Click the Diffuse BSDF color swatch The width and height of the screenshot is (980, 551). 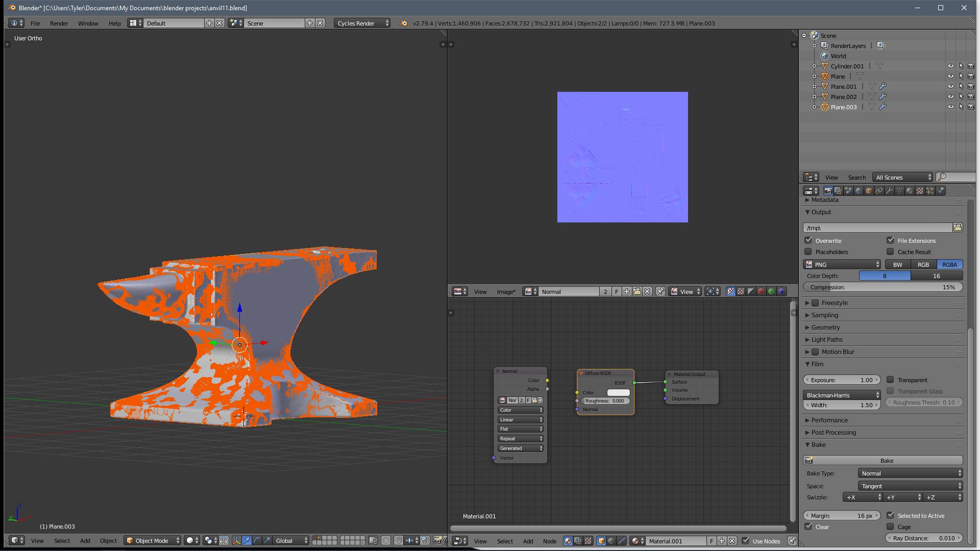point(618,392)
